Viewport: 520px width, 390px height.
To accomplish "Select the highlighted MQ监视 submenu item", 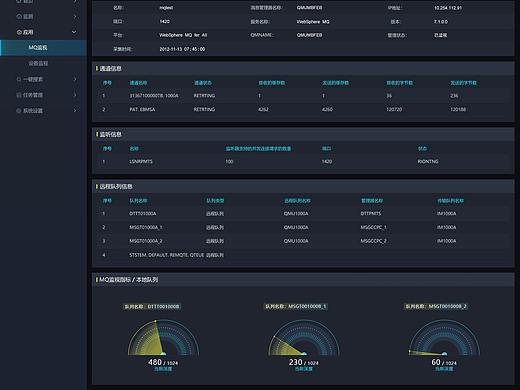I will click(43, 48).
